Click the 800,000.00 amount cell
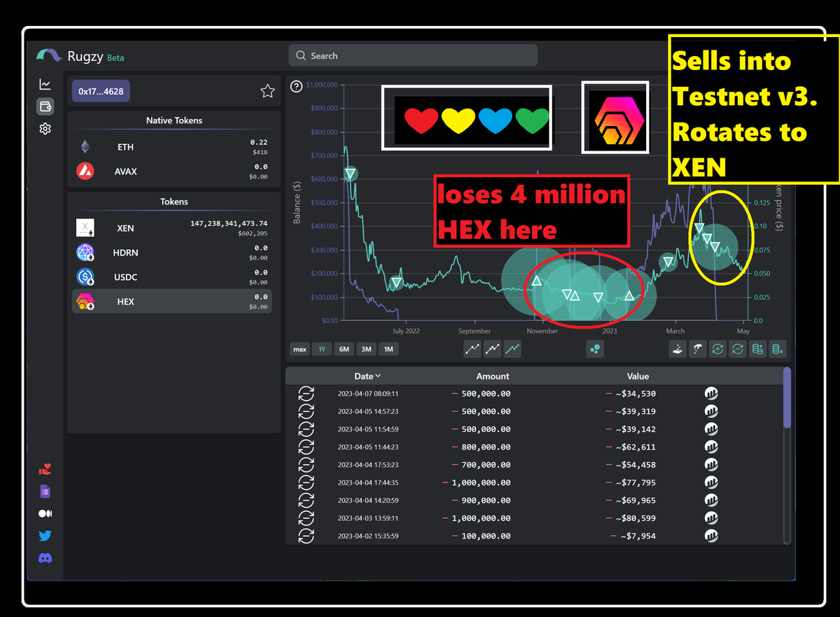The width and height of the screenshot is (840, 617). [482, 447]
